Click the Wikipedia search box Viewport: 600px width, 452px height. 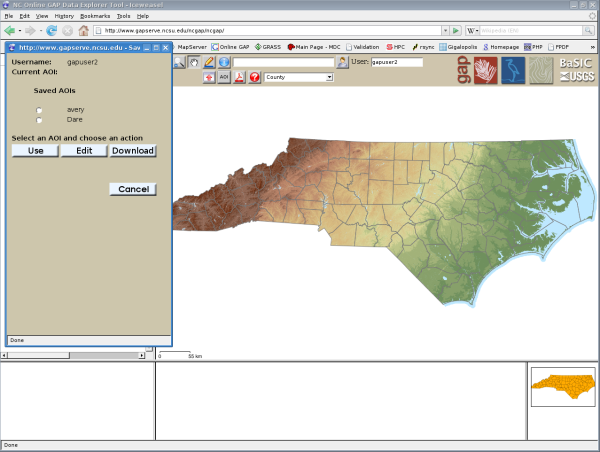pyautogui.click(x=531, y=30)
